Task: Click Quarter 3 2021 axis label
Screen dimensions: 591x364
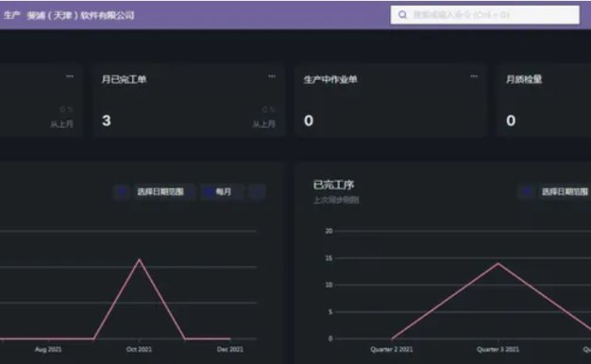Action: tap(498, 349)
